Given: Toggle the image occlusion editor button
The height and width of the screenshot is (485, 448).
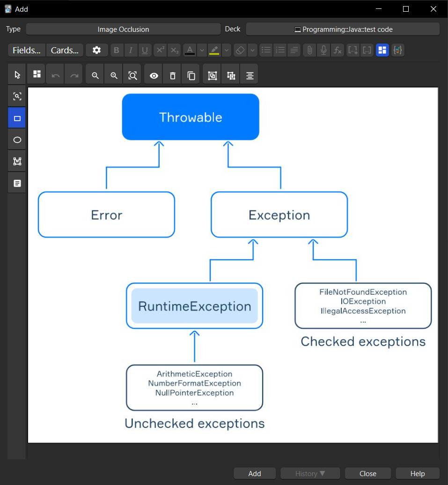Looking at the screenshot, I should coord(382,50).
